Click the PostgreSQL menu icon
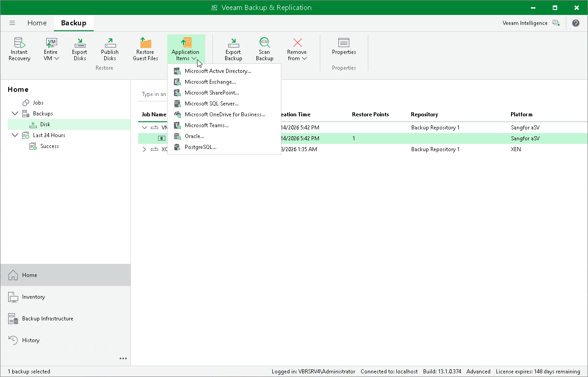 [177, 147]
